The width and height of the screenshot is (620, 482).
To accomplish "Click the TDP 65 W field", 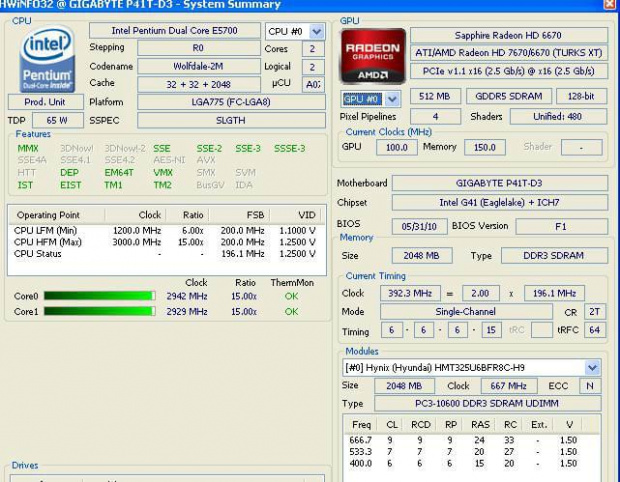I will 58,120.
